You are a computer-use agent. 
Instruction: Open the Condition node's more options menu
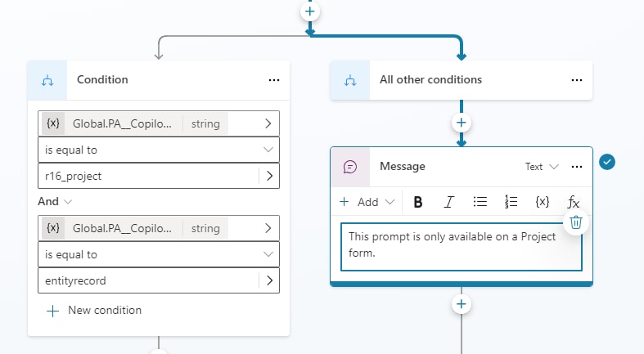tap(274, 80)
